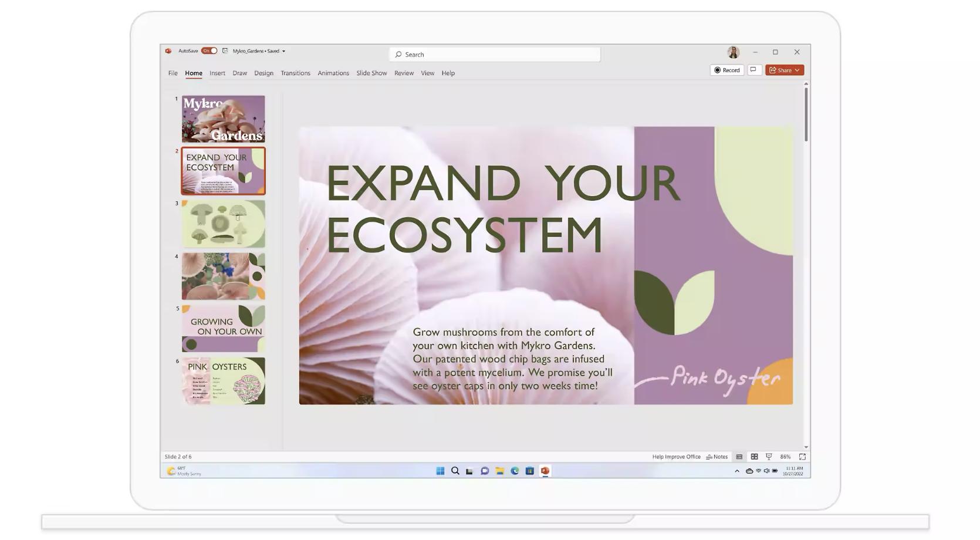Image resolution: width=980 pixels, height=540 pixels.
Task: Click Fit slide to current window icon
Action: coord(802,457)
